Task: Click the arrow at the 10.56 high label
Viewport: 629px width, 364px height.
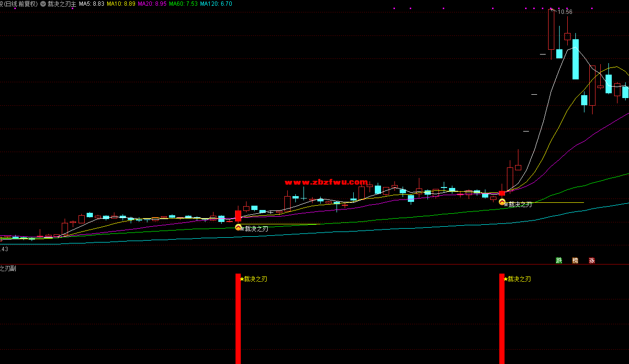Action: (x=552, y=9)
